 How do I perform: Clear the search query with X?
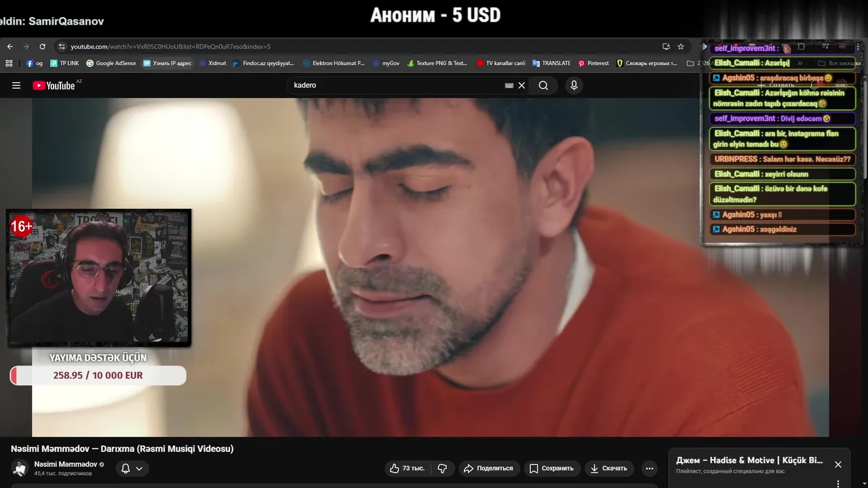coord(521,85)
